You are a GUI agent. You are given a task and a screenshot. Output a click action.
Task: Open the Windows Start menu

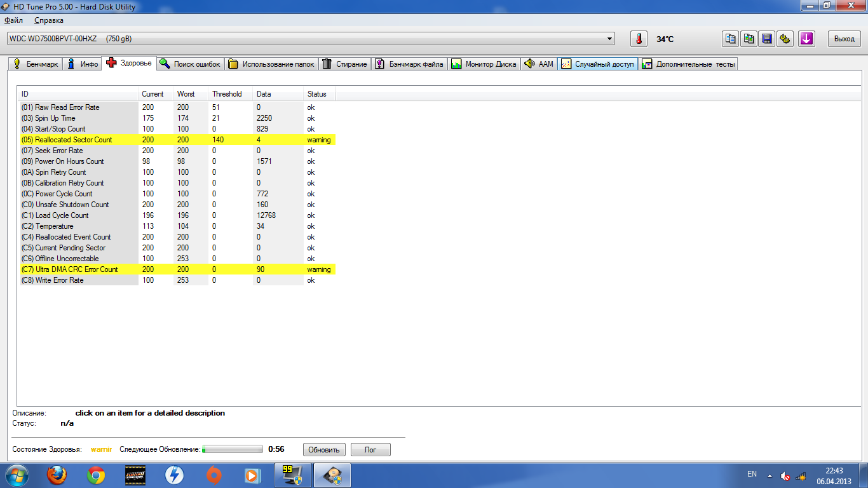pyautogui.click(x=17, y=475)
